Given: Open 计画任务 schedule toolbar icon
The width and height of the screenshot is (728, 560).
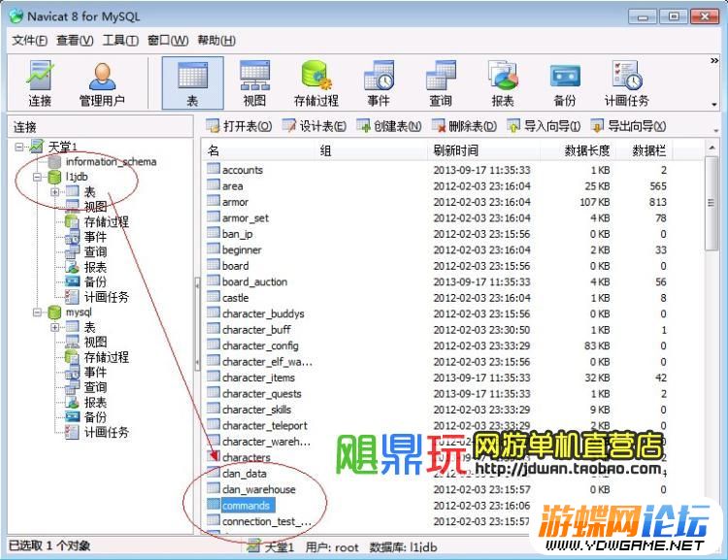Looking at the screenshot, I should (x=626, y=83).
